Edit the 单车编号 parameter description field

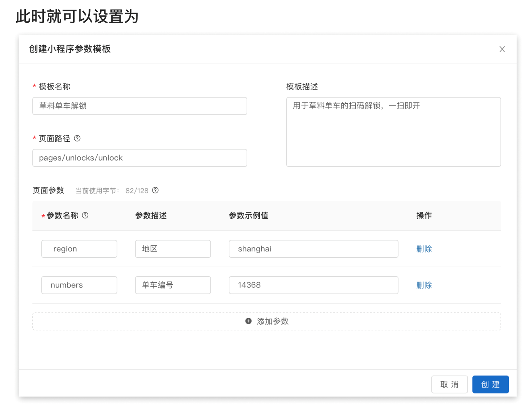coord(173,285)
